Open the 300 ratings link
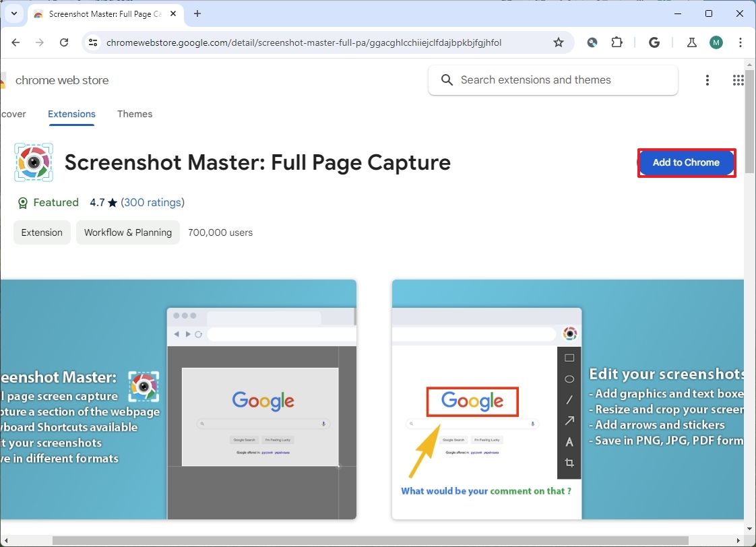This screenshot has height=547, width=756. point(152,202)
